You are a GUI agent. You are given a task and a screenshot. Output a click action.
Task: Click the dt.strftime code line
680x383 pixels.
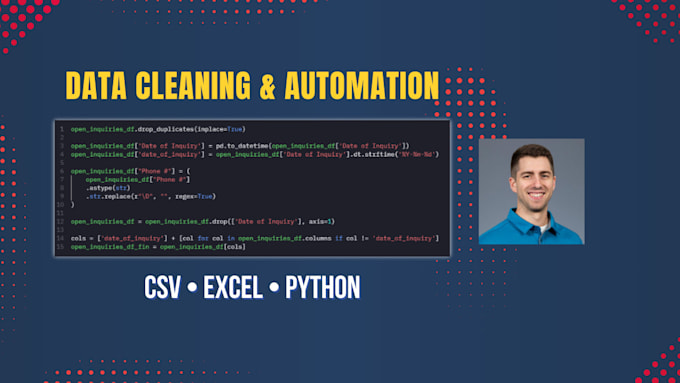click(255, 154)
